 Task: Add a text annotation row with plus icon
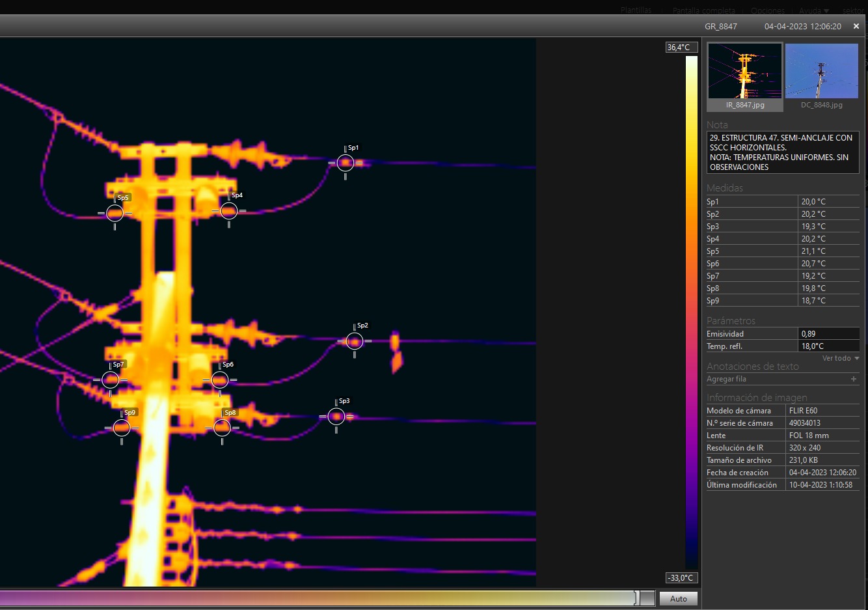pyautogui.click(x=854, y=379)
